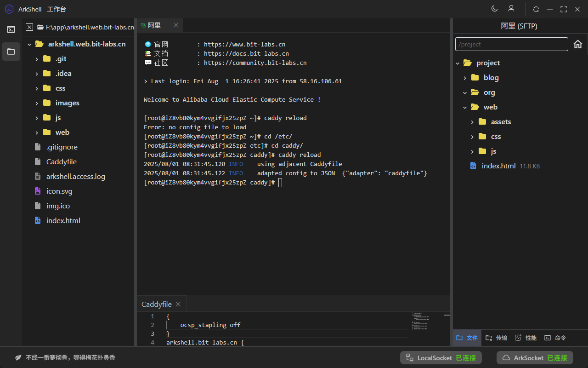Collapse the arkshell.web.bit-labs.cn root folder

29,44
